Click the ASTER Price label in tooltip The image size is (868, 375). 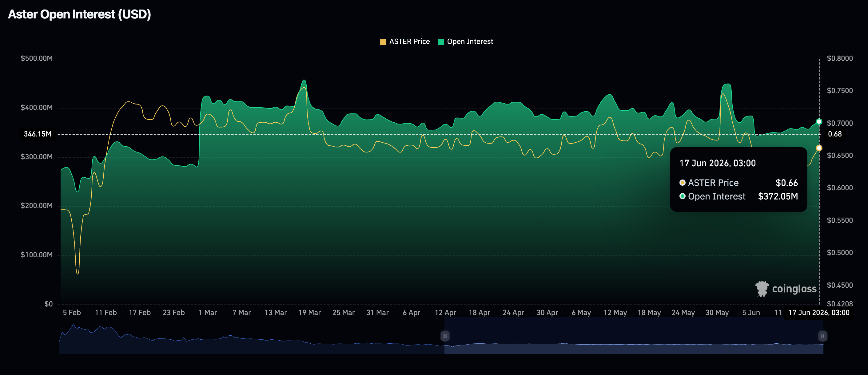coord(713,183)
